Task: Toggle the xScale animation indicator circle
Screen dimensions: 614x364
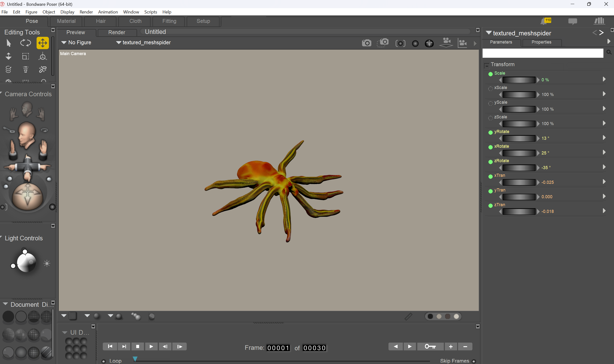Action: 490,89
